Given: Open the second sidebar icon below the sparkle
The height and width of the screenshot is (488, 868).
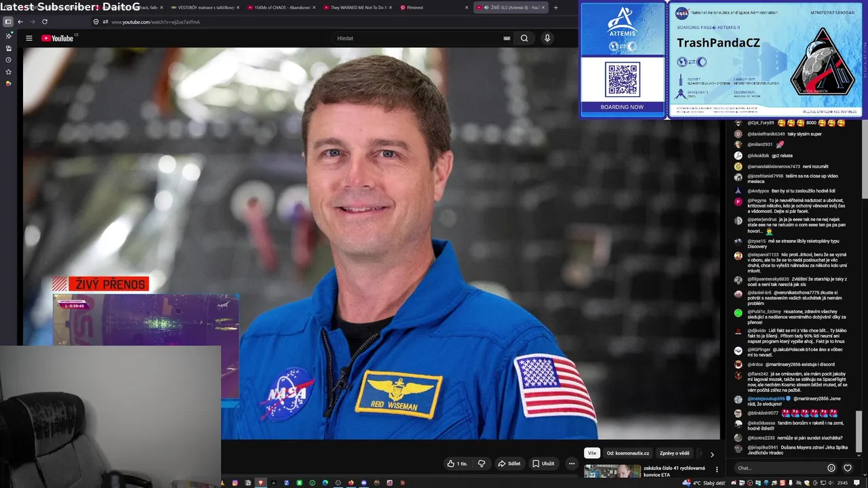Looking at the screenshot, I should click(x=8, y=48).
